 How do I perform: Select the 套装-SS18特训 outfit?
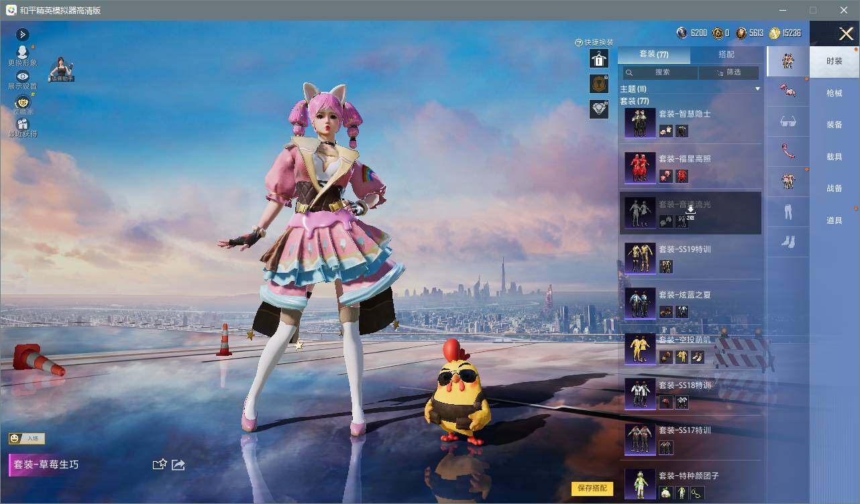point(691,393)
